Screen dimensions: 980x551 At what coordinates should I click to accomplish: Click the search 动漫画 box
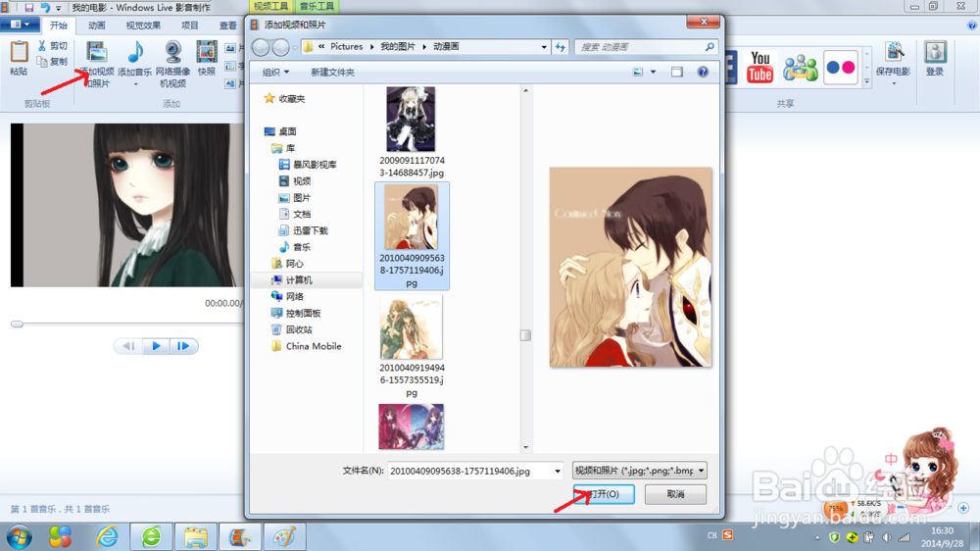click(645, 47)
